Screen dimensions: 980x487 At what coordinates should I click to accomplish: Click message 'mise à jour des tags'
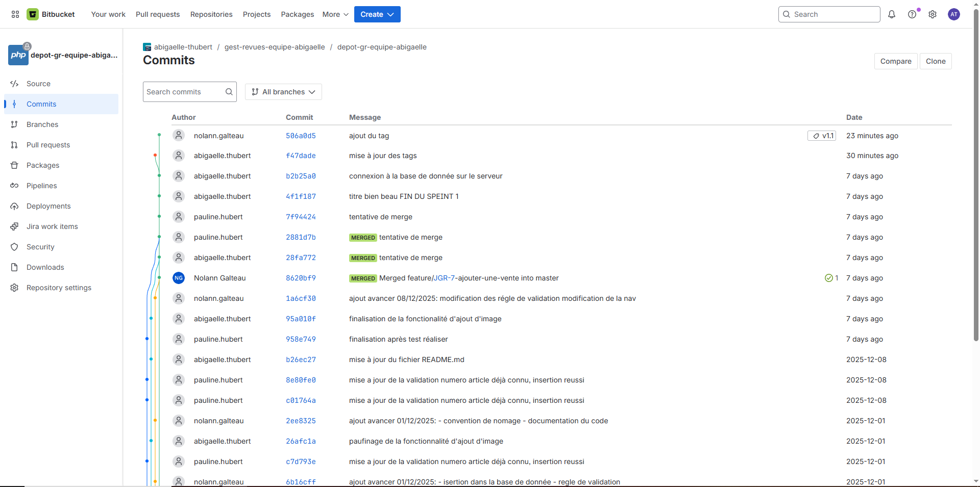383,156
